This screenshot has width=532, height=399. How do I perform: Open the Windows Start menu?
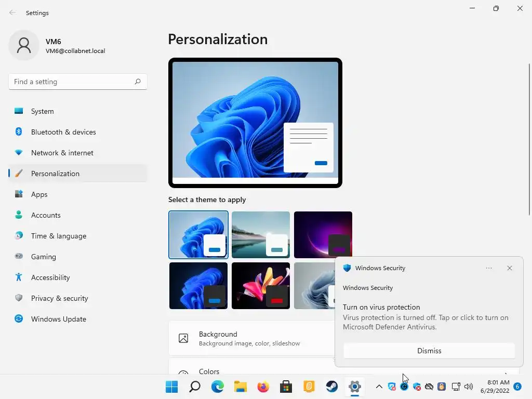[x=171, y=387]
